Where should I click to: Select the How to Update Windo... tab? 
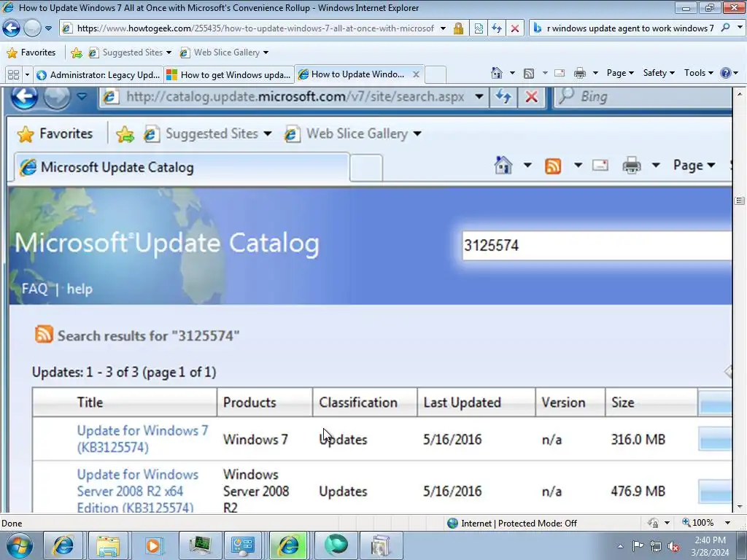(x=352, y=74)
